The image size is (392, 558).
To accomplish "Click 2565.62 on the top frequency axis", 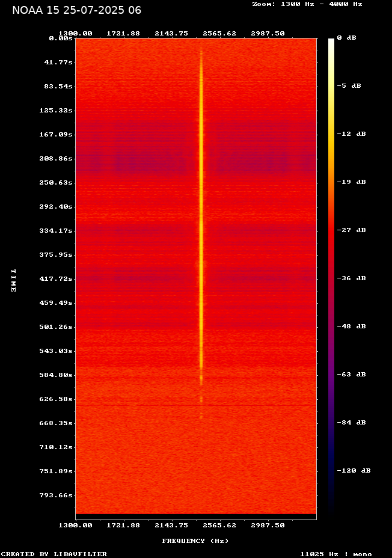I will point(219,34).
